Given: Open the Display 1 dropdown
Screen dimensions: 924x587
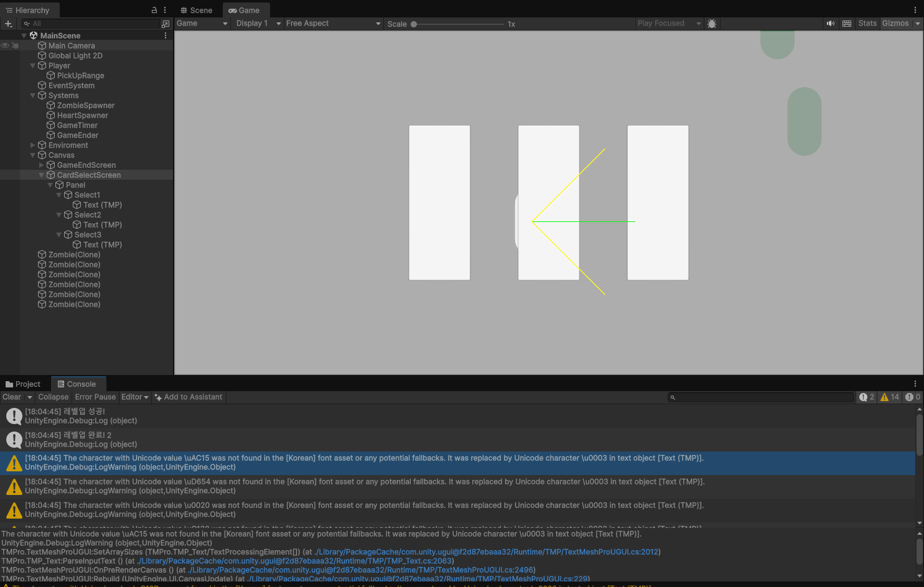Looking at the screenshot, I should tap(259, 24).
